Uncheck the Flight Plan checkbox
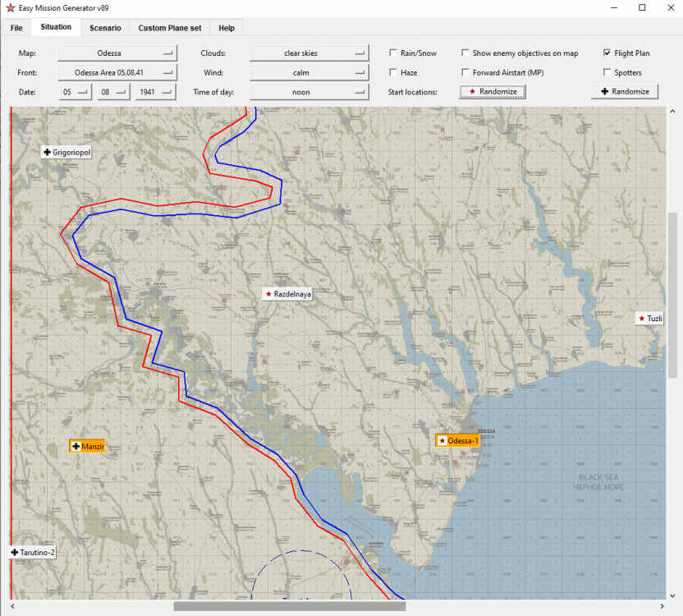683x616 pixels. [607, 53]
